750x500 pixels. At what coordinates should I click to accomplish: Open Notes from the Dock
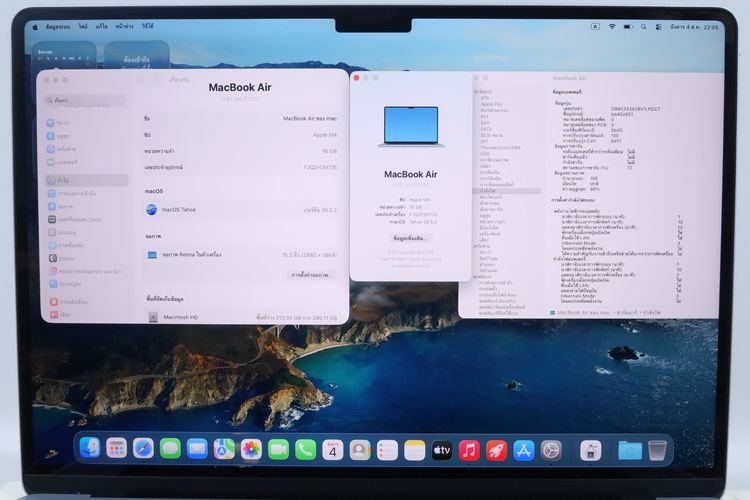[x=415, y=451]
